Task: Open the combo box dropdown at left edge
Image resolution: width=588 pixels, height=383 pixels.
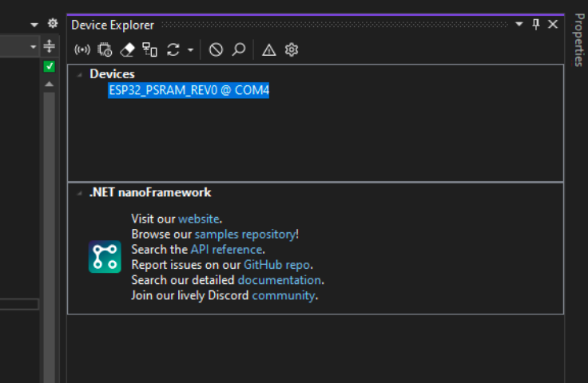Action: pyautogui.click(x=33, y=47)
